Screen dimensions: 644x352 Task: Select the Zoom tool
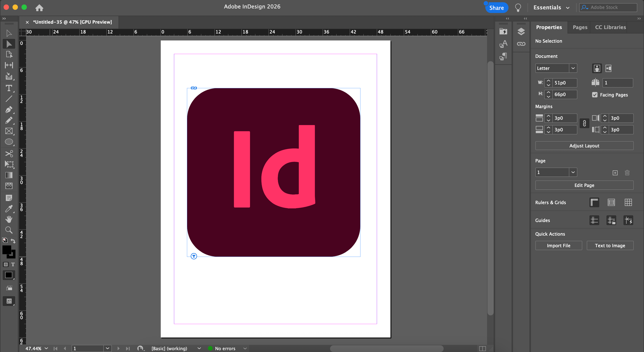click(x=9, y=230)
